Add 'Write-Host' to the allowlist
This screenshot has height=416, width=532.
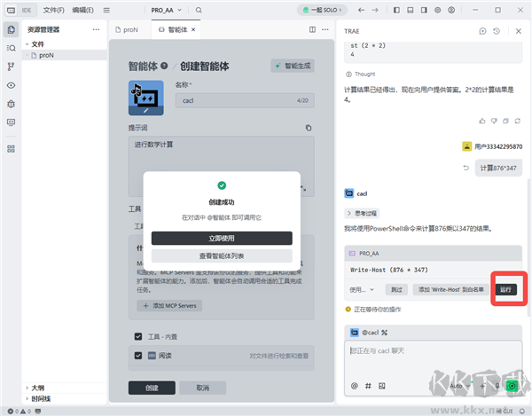coord(450,289)
